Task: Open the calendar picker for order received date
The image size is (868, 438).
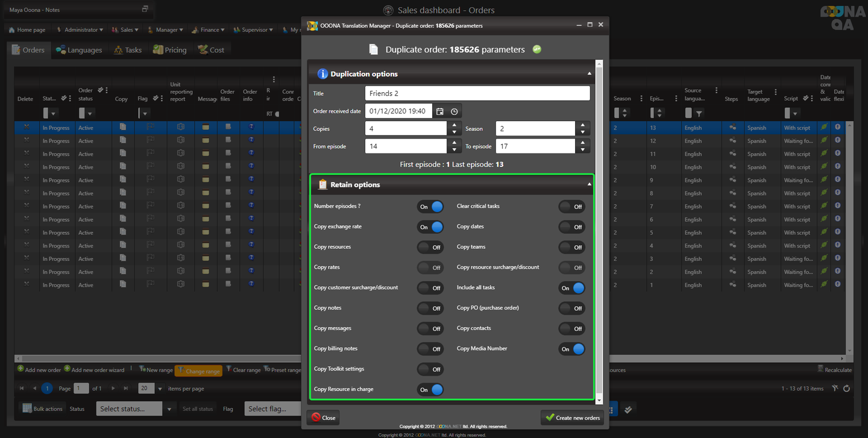Action: (x=440, y=111)
